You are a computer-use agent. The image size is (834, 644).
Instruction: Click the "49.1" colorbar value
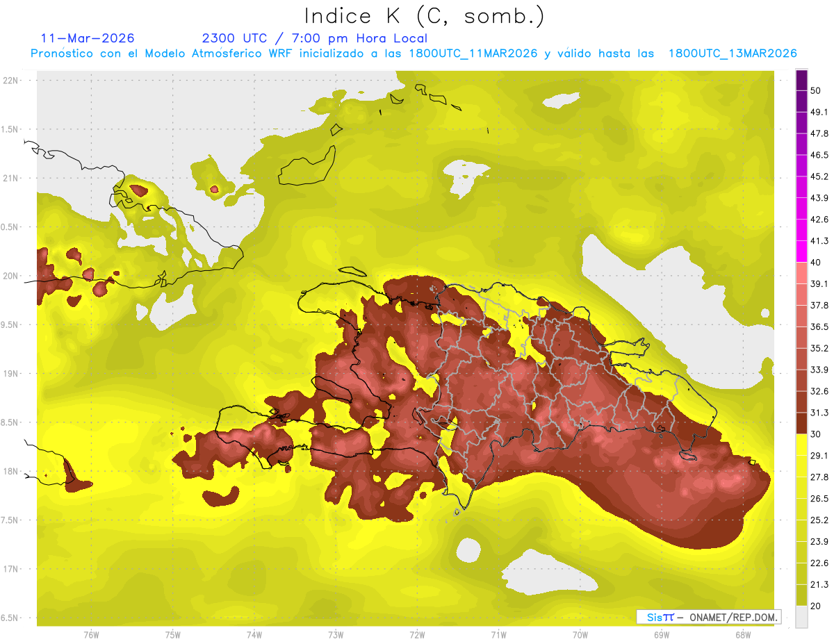tap(819, 112)
